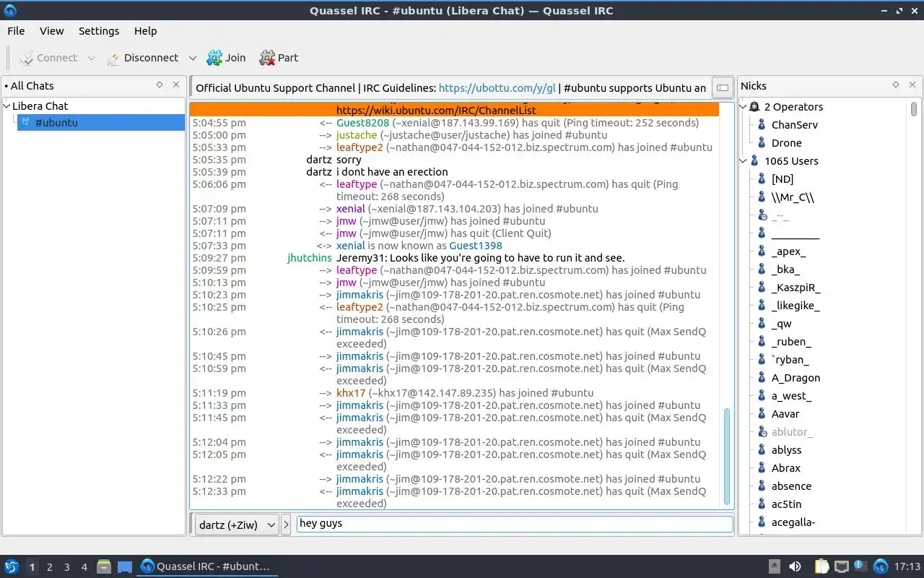Screen dimensions: 924x578
Task: Open the Connect dropdown arrow
Action: [x=91, y=58]
